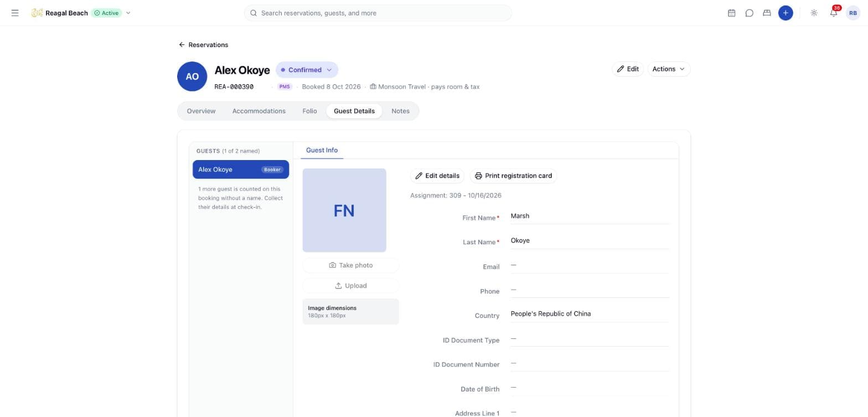Click the Reagal Beach logo icon
868x417 pixels.
pos(37,13)
